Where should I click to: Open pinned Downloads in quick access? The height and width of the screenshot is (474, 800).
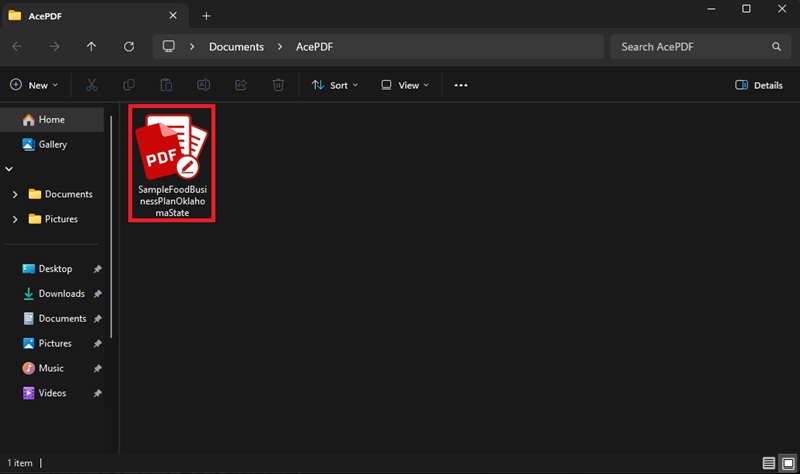(52, 293)
